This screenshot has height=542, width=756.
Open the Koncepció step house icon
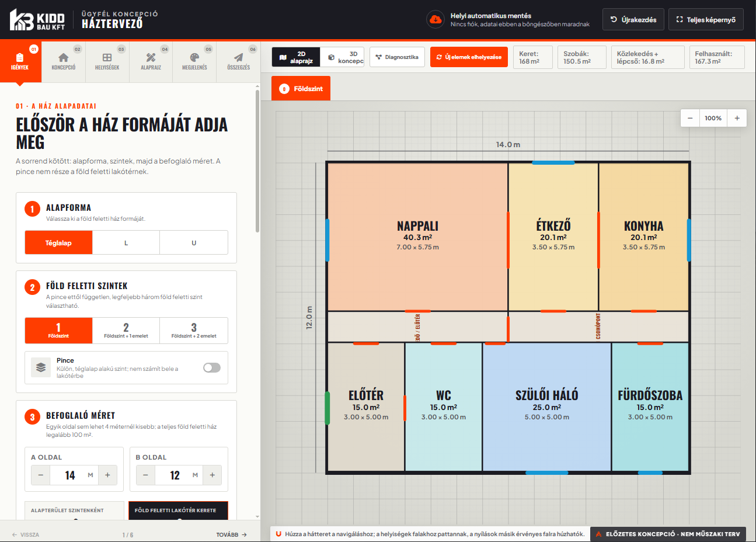64,57
